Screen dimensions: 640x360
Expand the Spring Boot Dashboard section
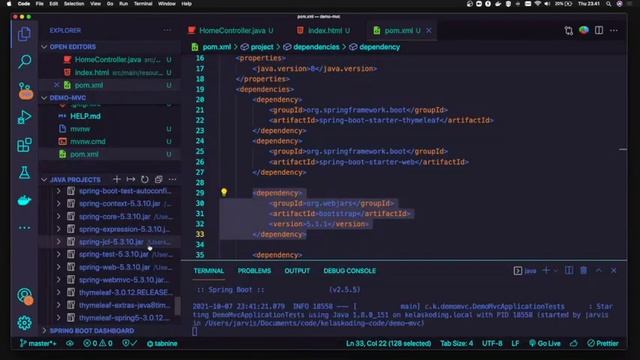click(44, 331)
